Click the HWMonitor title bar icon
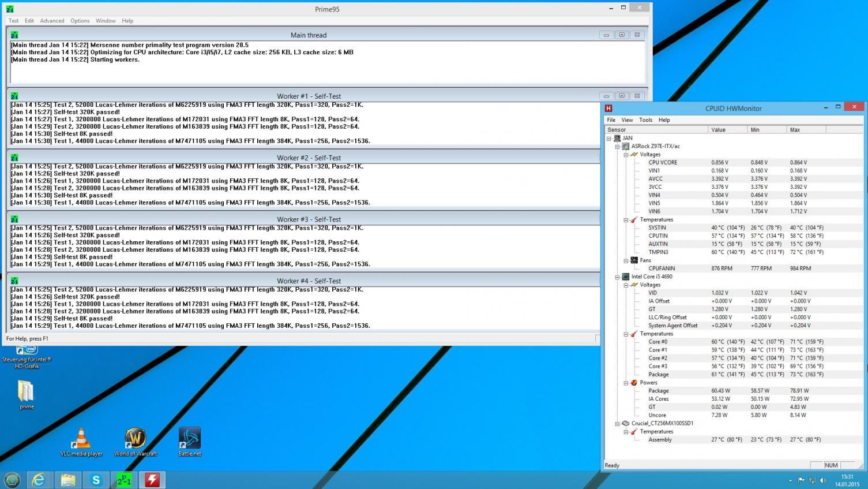This screenshot has height=489, width=868. point(608,108)
